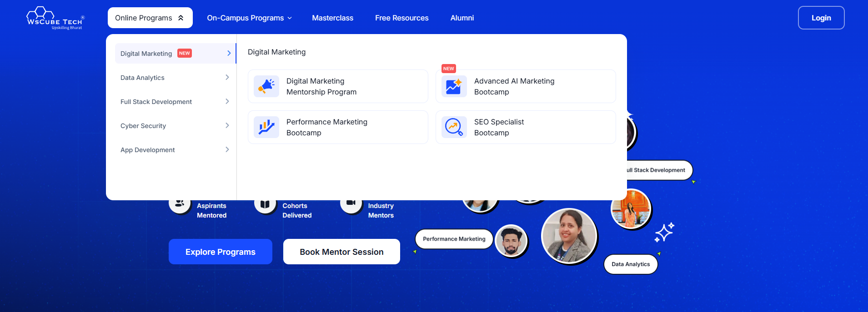Click the Advanced AI Marketing chart icon
Screen dimensions: 868x312
tap(454, 86)
